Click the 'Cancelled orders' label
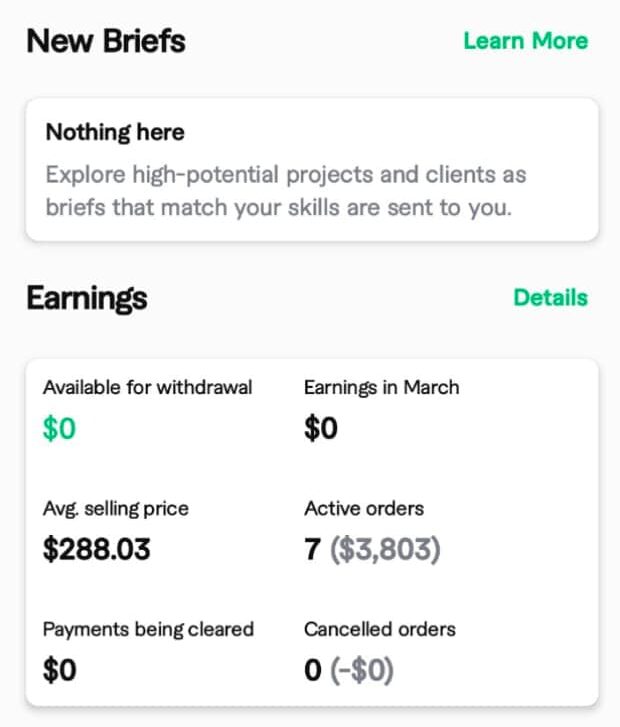The image size is (620, 727). (380, 629)
